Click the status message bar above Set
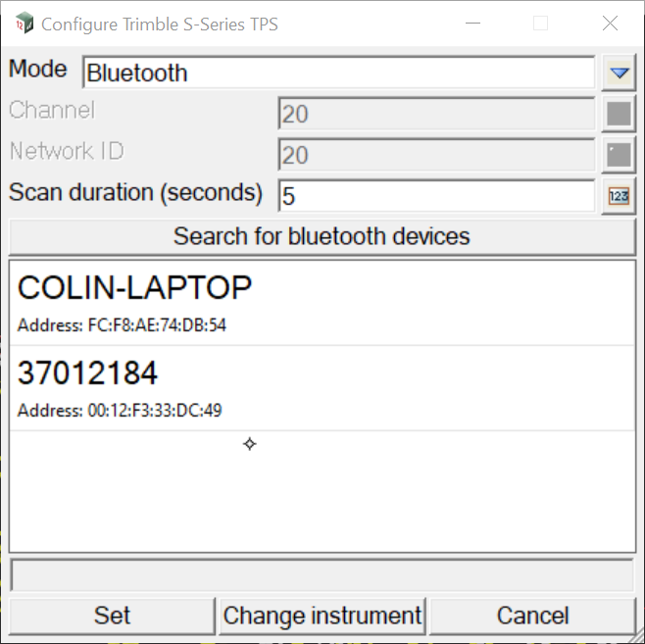The height and width of the screenshot is (644, 645). coord(322,573)
